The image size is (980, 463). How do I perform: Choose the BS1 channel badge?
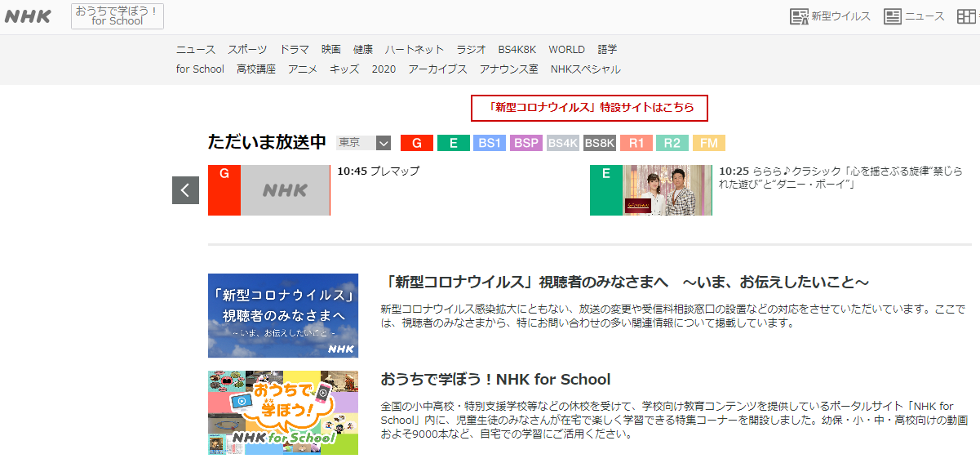pyautogui.click(x=490, y=143)
